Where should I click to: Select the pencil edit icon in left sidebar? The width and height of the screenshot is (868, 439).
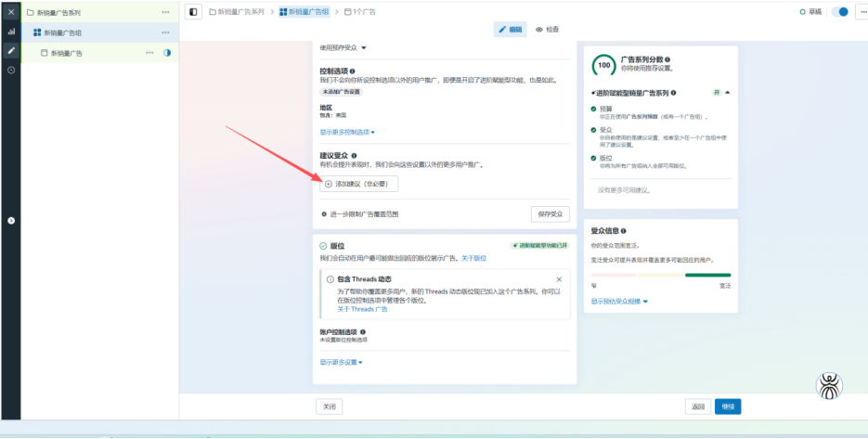11,50
